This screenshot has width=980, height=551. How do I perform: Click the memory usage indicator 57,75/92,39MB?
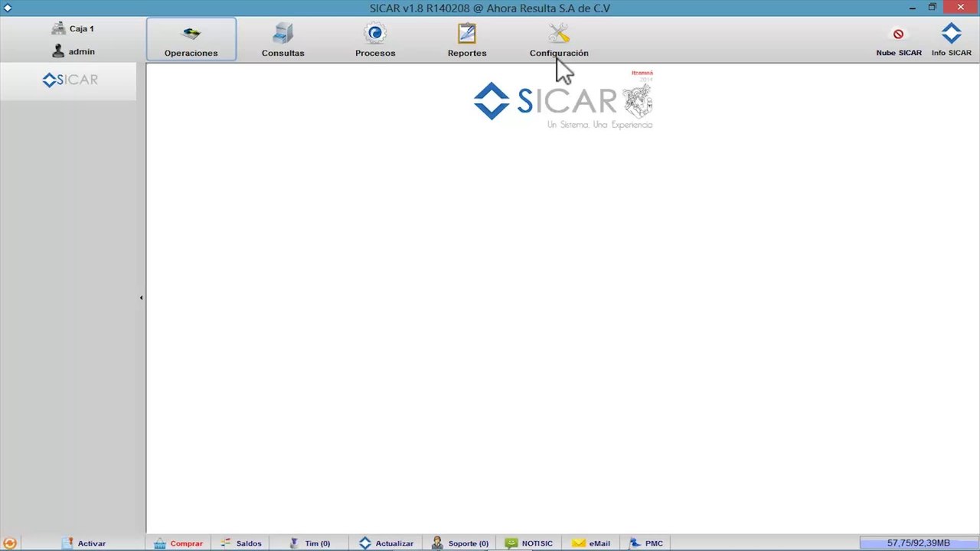coord(918,543)
